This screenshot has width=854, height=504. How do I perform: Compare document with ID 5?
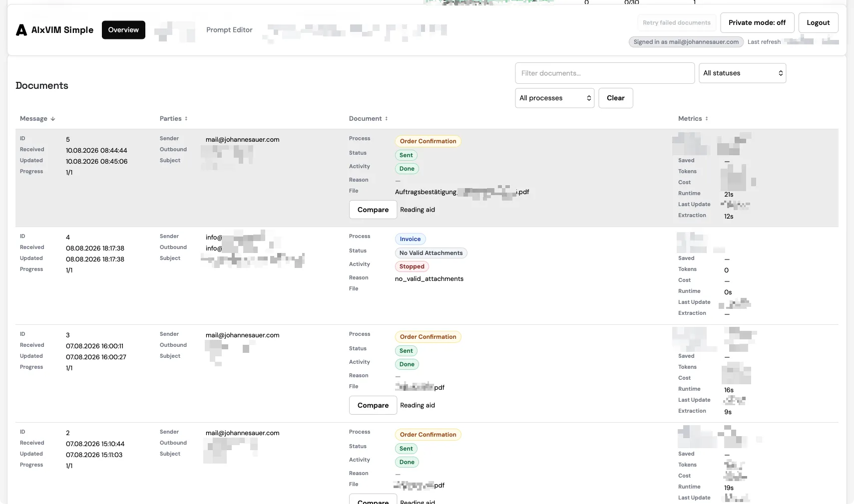click(x=373, y=210)
